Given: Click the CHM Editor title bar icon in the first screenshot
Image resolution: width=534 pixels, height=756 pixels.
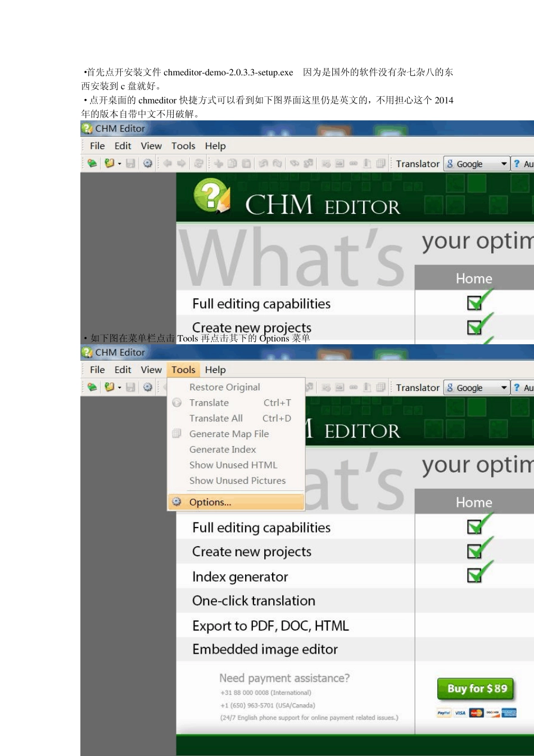Looking at the screenshot, I should [x=87, y=128].
